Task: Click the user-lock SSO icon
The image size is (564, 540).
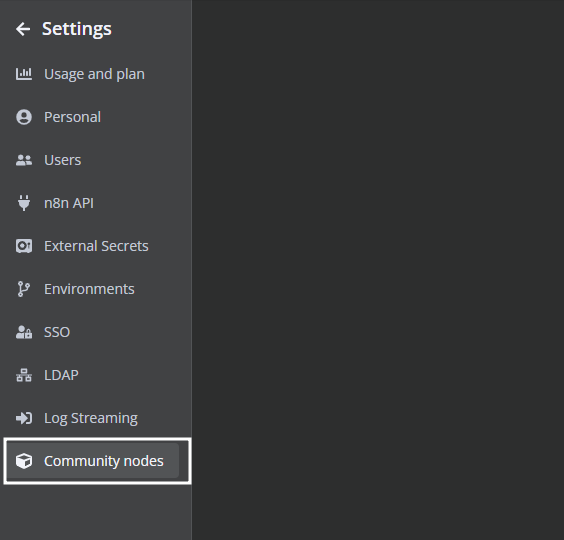Action: coord(24,332)
